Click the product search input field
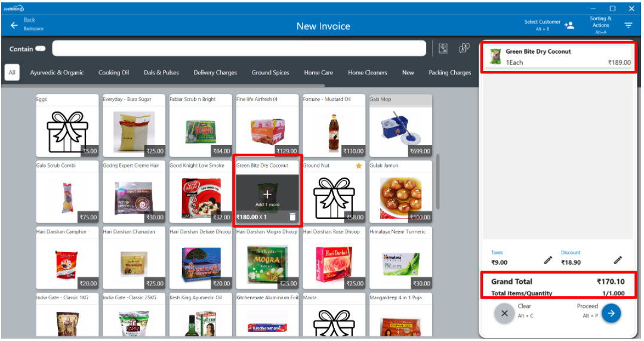 tap(239, 49)
